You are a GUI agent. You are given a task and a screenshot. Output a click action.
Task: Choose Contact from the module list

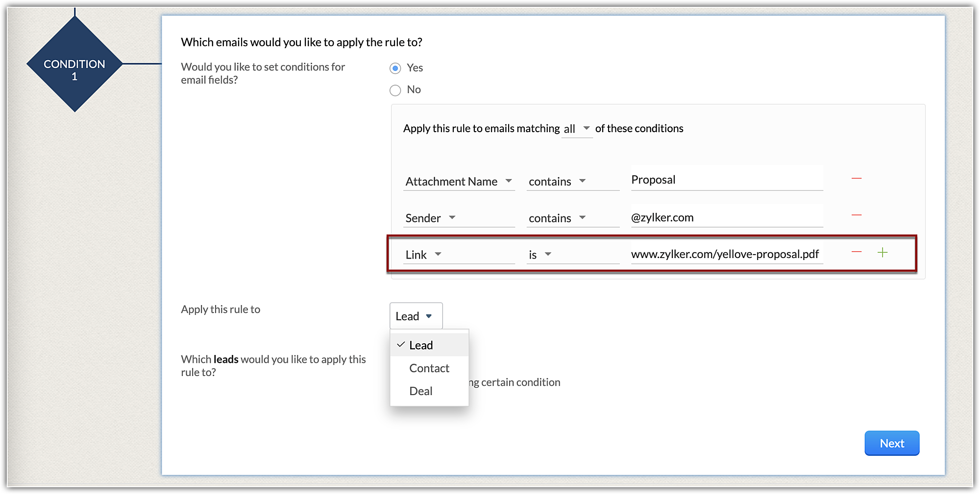tap(429, 368)
